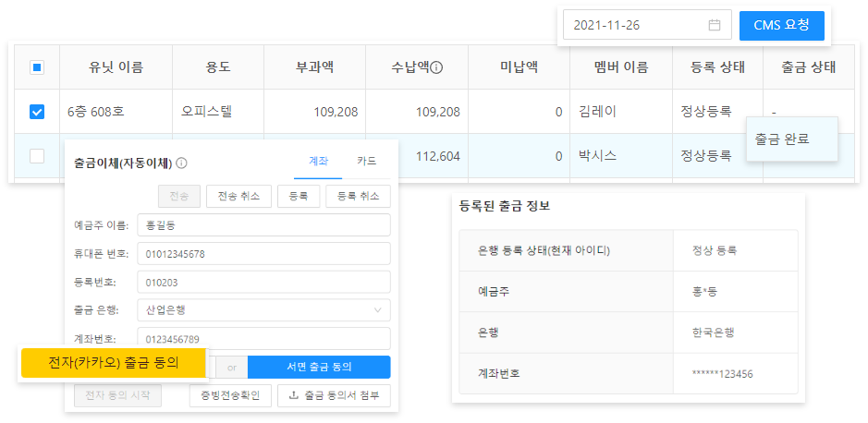
Task: Click masked account number ******123456
Action: point(722,374)
